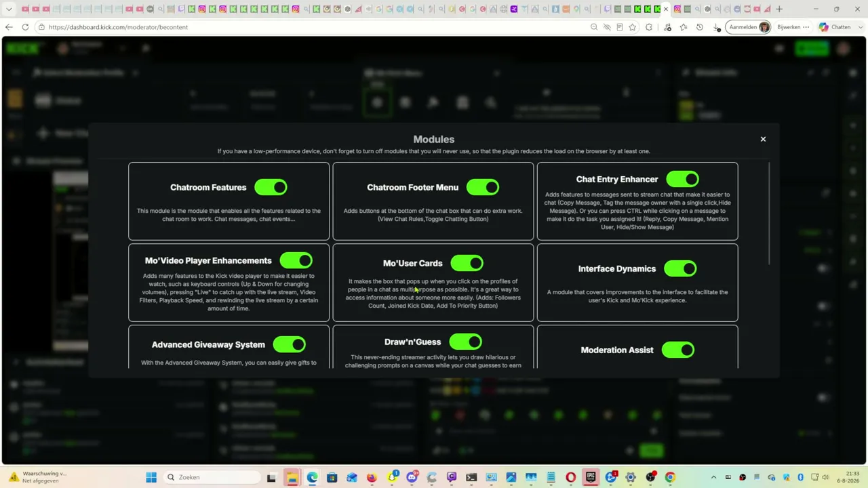868x488 pixels.
Task: Turn off the Draw'n'Guess module
Action: pyautogui.click(x=465, y=342)
